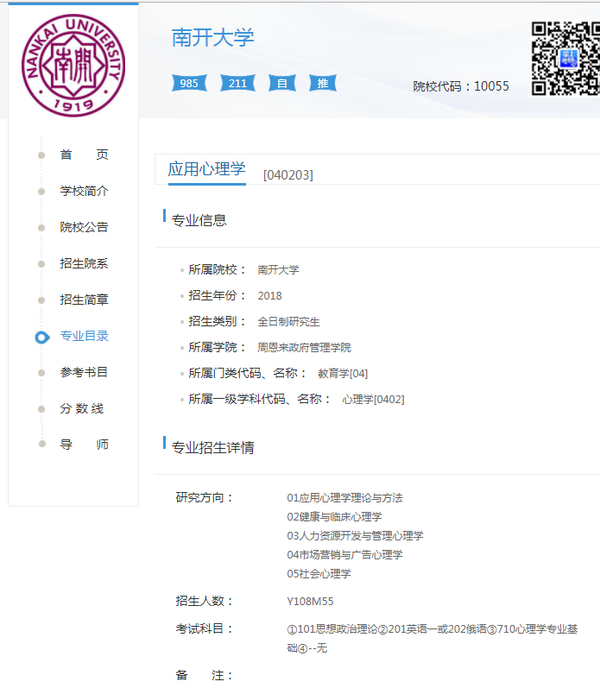Click direction 05社会心理学
This screenshot has width=600, height=688.
click(x=319, y=573)
